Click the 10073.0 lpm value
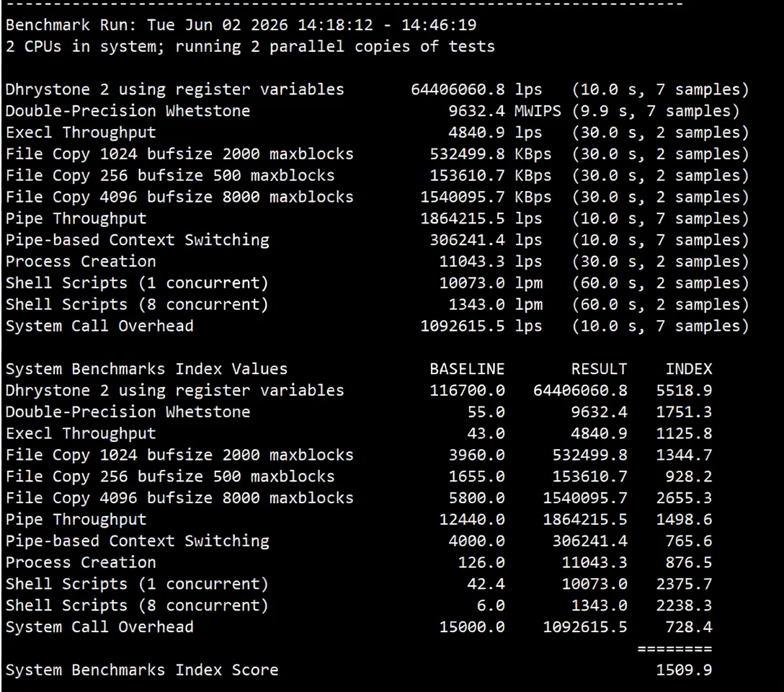Viewport: 784px width, 692px height. pyautogui.click(x=491, y=283)
